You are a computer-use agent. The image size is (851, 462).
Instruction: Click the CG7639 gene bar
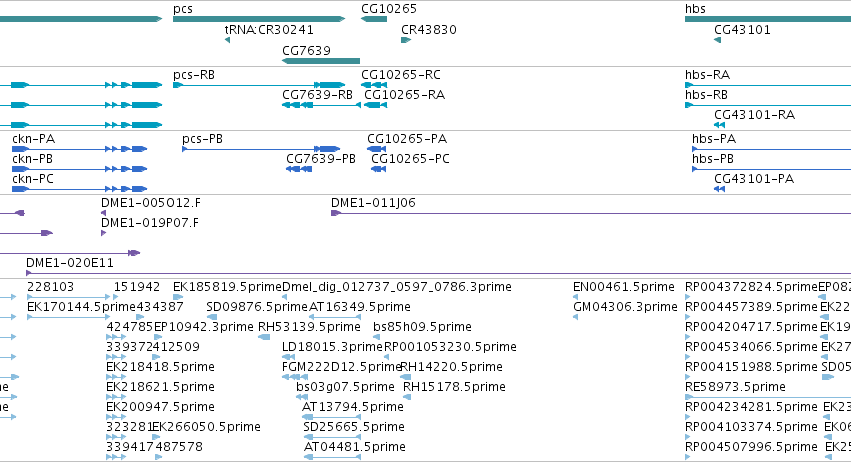pyautogui.click(x=321, y=61)
